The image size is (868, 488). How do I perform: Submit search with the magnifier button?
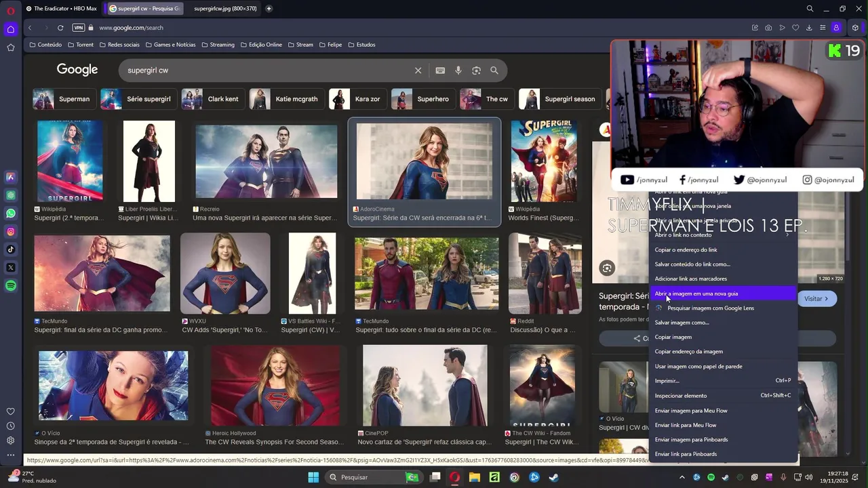tap(494, 70)
